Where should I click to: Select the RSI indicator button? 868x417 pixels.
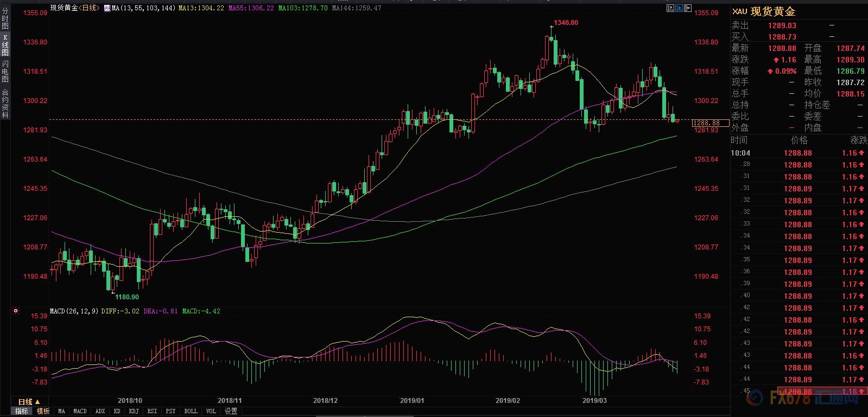(152, 412)
